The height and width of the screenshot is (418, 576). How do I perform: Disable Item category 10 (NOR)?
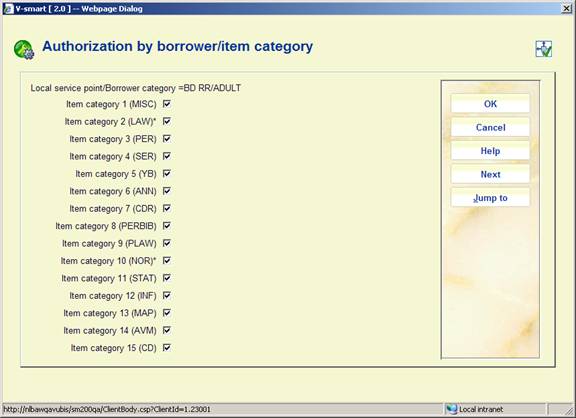click(167, 260)
